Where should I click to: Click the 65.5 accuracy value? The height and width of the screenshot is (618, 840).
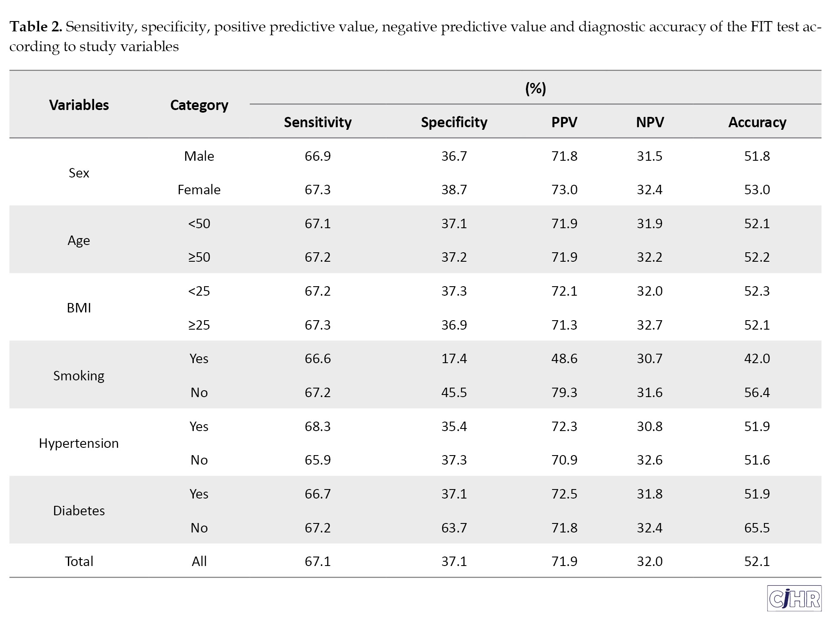757,528
